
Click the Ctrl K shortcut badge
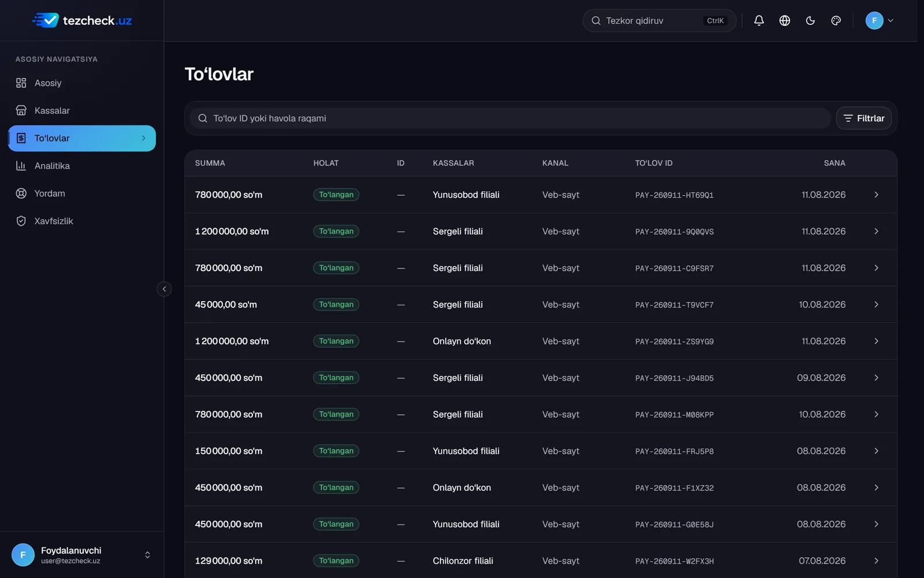tap(715, 21)
